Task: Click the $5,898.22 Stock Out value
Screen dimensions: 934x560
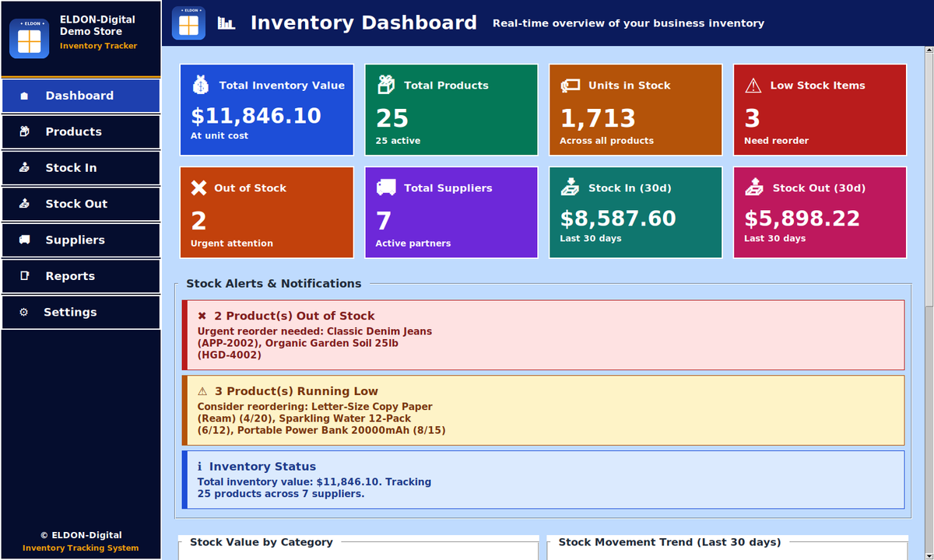Action: [802, 219]
